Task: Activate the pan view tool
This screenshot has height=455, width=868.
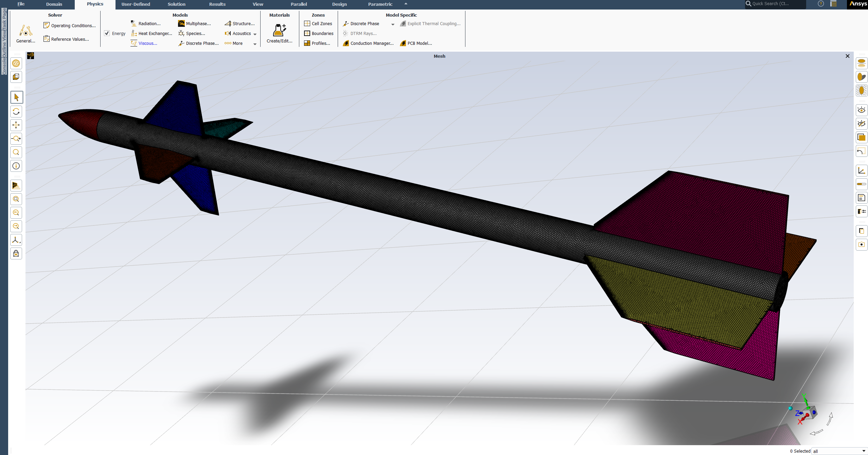Action: [x=16, y=125]
